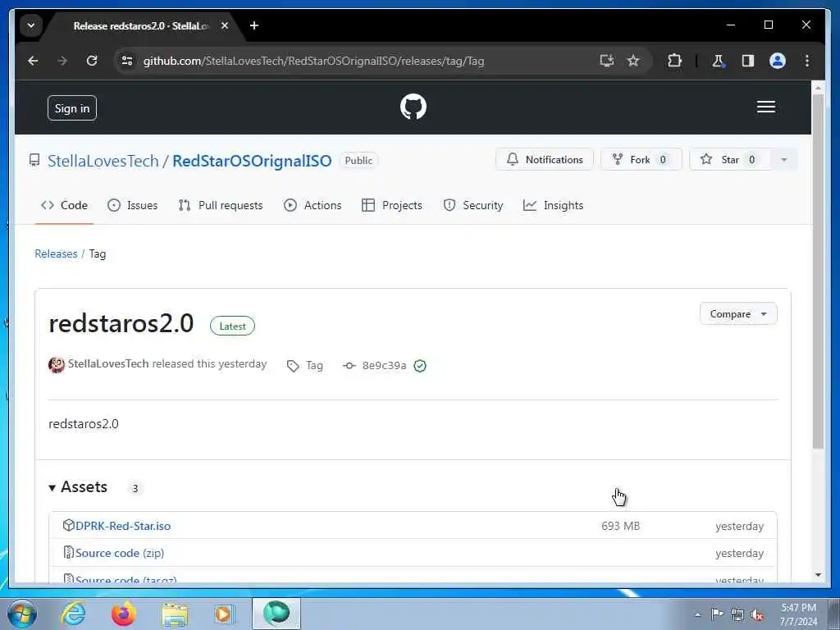Click the Sign in button
The height and width of the screenshot is (630, 840).
click(72, 108)
